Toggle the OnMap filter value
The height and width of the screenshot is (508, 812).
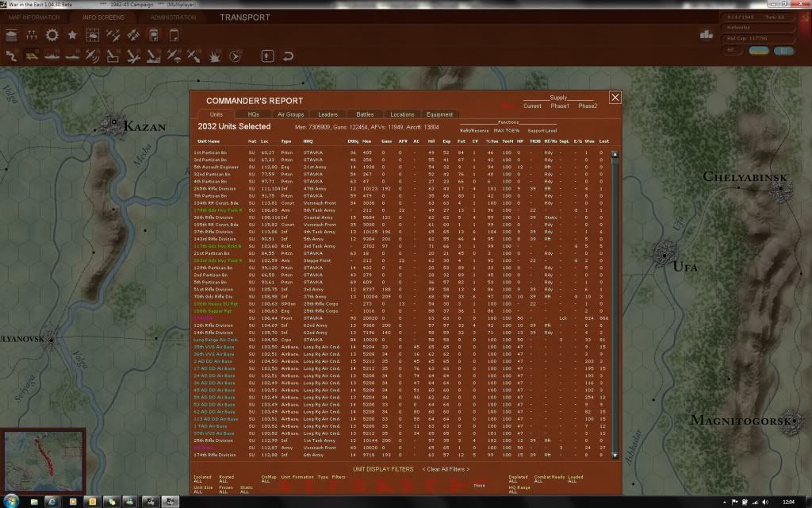[x=266, y=481]
